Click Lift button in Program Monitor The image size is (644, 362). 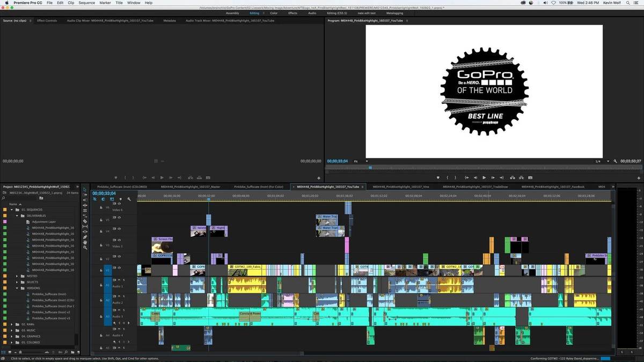tap(513, 178)
